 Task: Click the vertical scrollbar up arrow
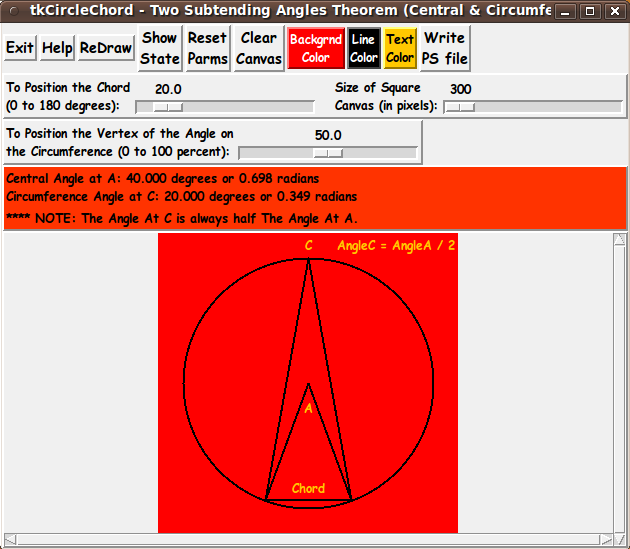point(619,239)
